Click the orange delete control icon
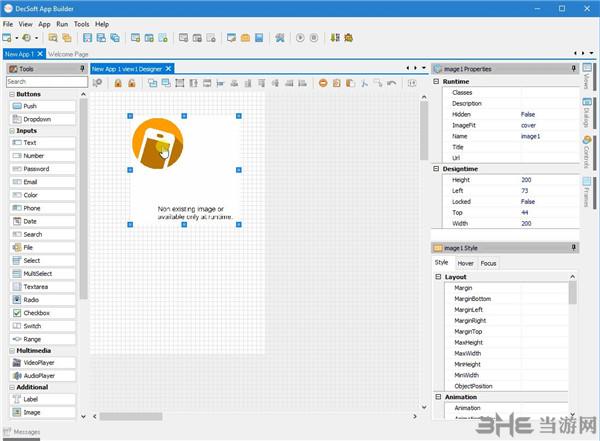This screenshot has width=600, height=441. pyautogui.click(x=323, y=83)
